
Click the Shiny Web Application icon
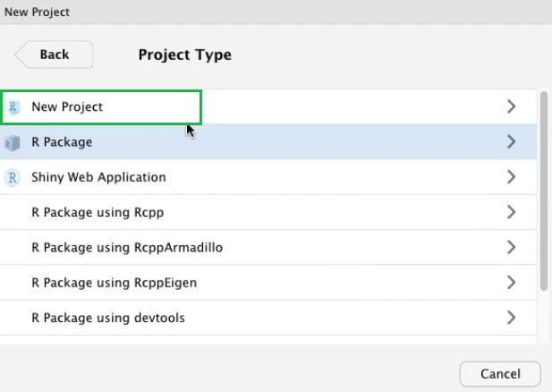(13, 177)
